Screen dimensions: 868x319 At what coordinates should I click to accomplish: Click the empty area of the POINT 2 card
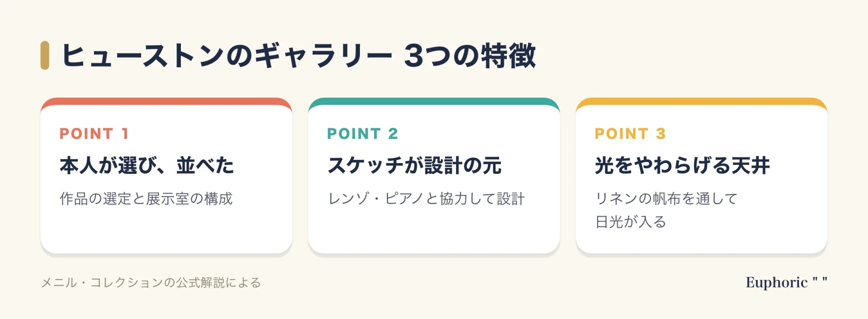434,230
